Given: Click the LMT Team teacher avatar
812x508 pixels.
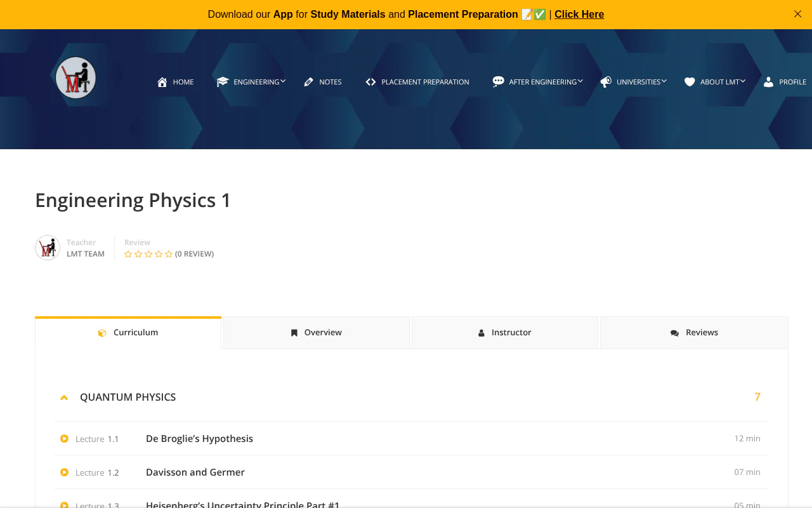Looking at the screenshot, I should tap(48, 248).
